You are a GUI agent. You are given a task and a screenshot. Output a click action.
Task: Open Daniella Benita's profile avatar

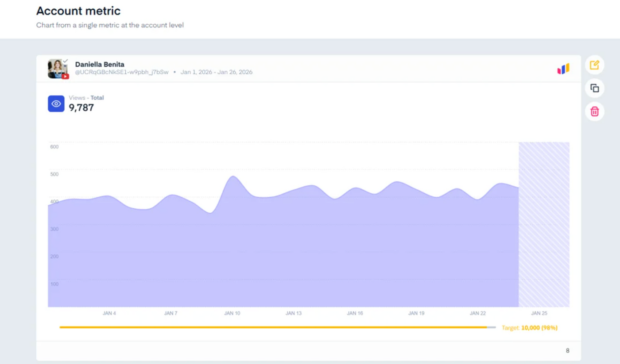[x=57, y=69]
